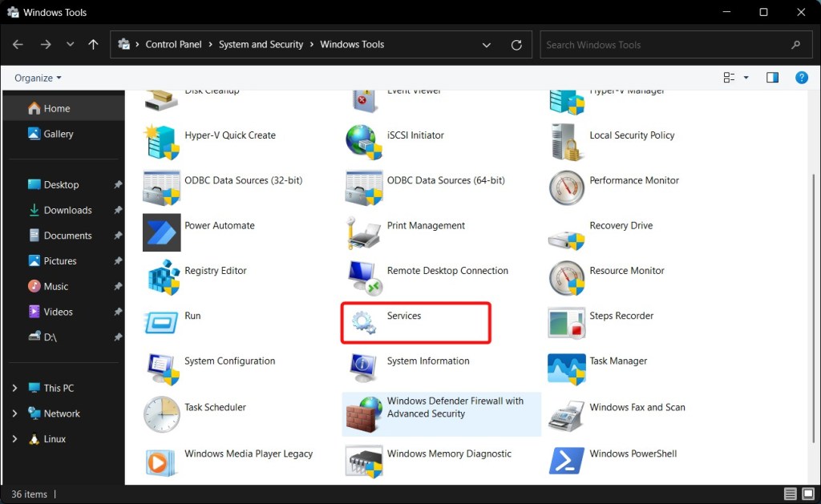This screenshot has height=504, width=821.
Task: Open Task Scheduler clock icon
Action: point(162,414)
